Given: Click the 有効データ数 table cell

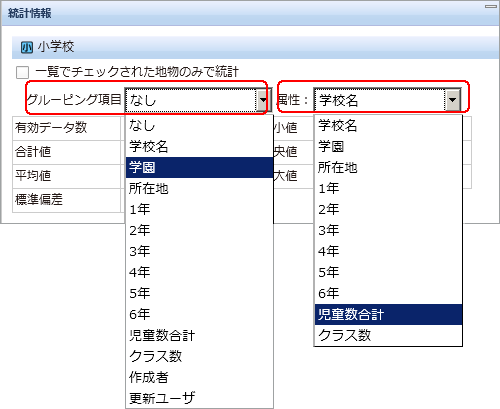Looking at the screenshot, I should click(67, 128).
